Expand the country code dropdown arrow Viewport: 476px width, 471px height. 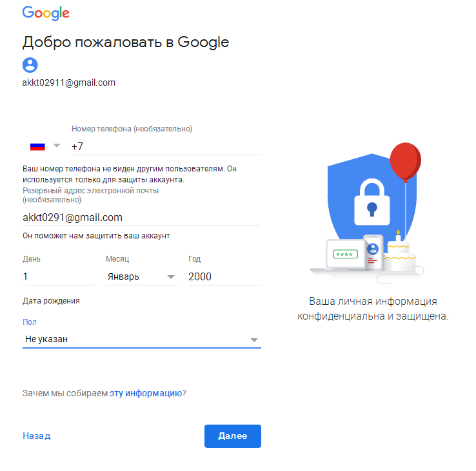[57, 146]
